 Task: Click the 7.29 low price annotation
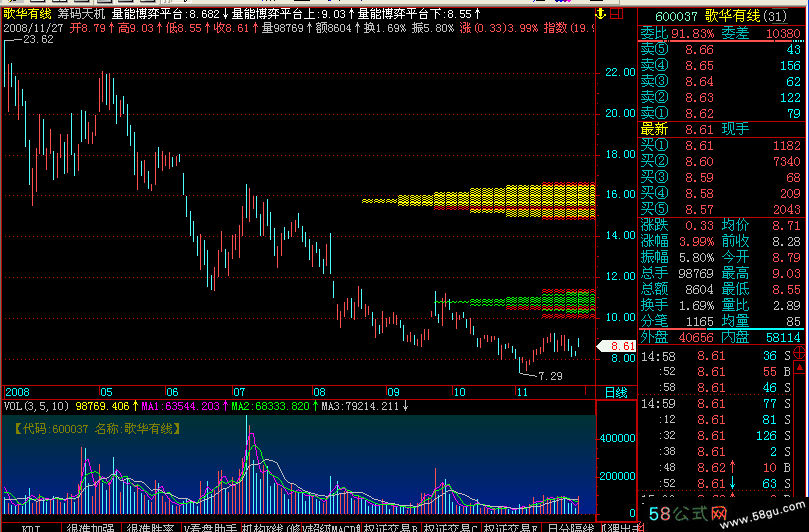(x=551, y=376)
